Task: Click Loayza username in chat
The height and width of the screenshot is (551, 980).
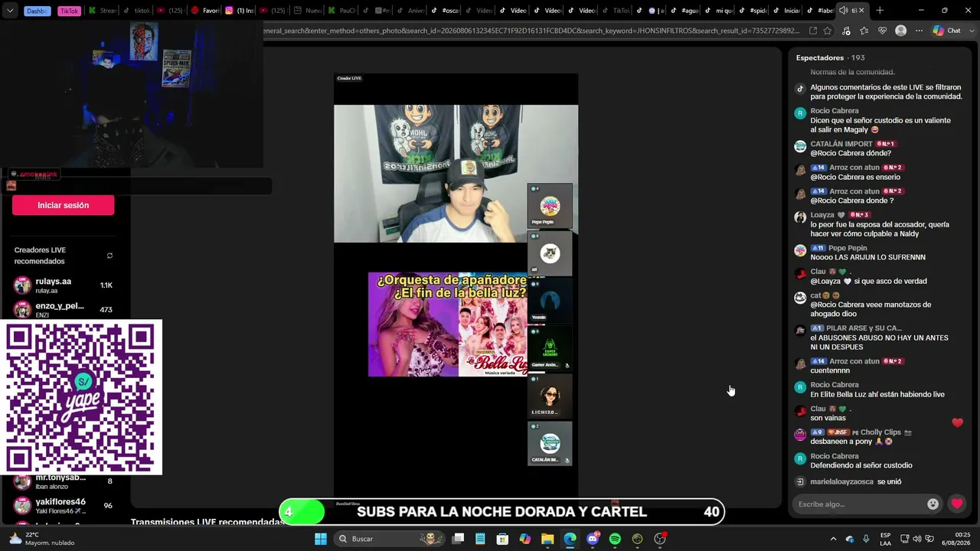Action: (822, 215)
